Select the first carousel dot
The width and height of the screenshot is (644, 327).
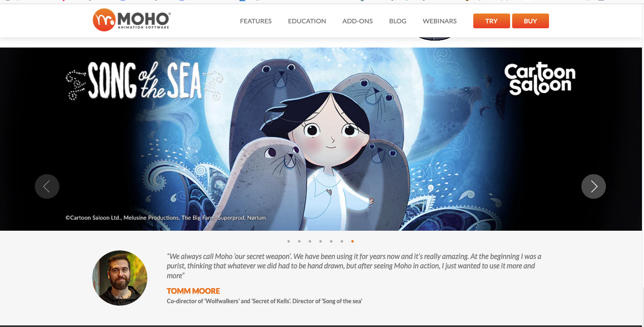point(289,241)
